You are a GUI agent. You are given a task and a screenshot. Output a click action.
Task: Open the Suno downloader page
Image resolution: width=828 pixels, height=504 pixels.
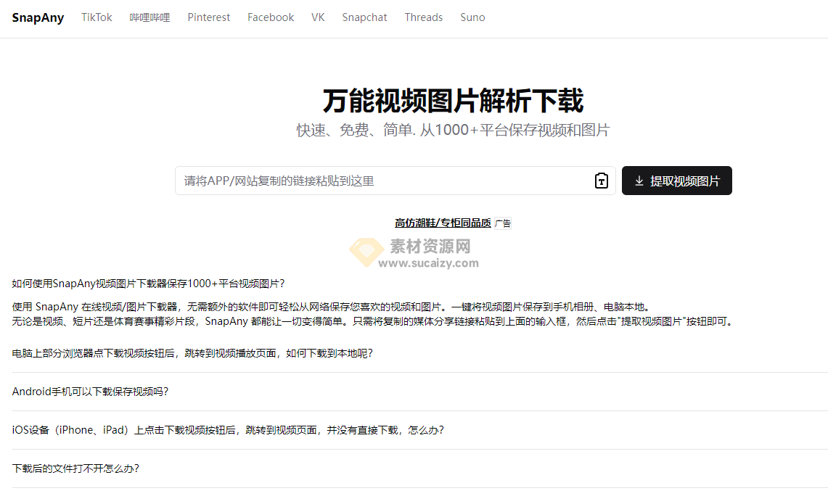[472, 17]
